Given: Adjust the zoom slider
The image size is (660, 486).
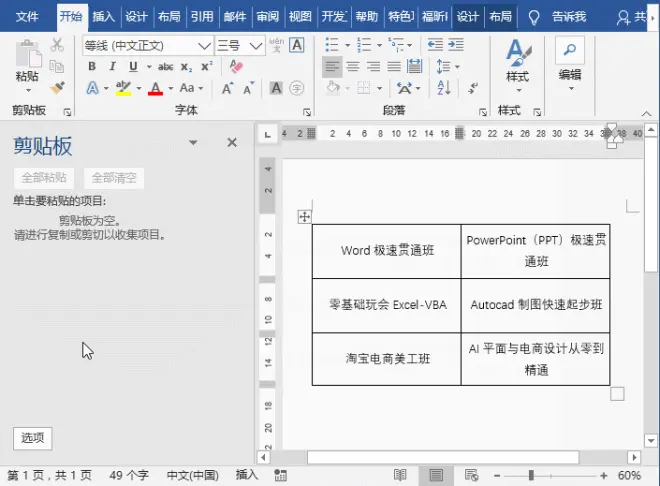Looking at the screenshot, I should [x=531, y=475].
